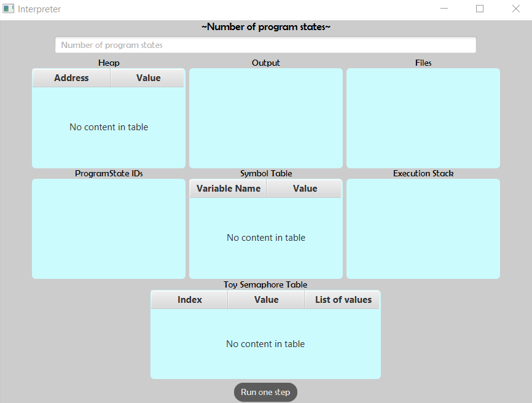Select the Address column header in Heap
The image size is (532, 403).
(x=71, y=77)
